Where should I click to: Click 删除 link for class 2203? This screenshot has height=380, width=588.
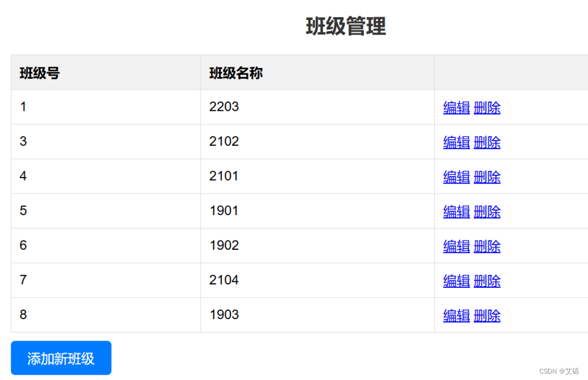tap(487, 108)
